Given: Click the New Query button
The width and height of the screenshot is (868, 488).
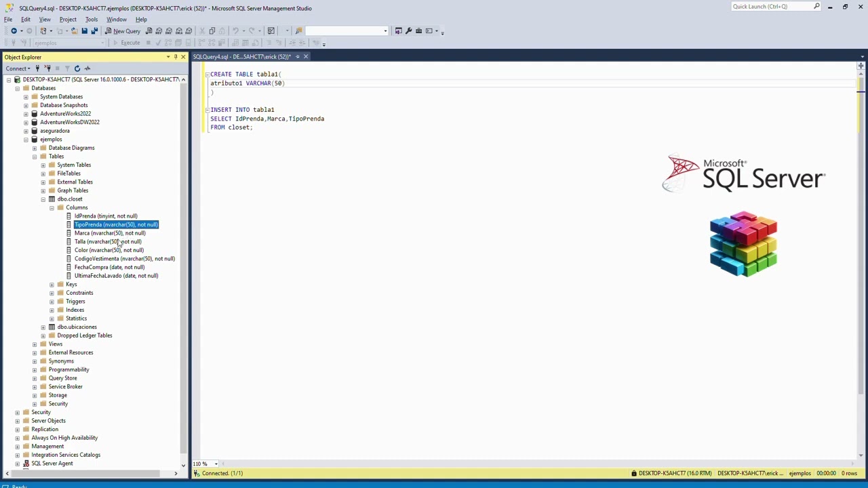Looking at the screenshot, I should click(x=123, y=30).
